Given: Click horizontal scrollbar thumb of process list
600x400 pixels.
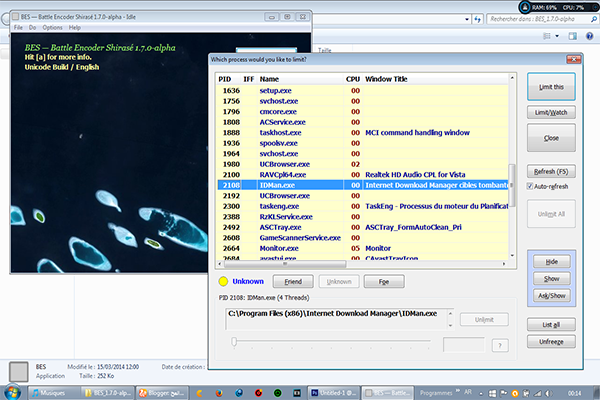Looking at the screenshot, I should (x=285, y=264).
